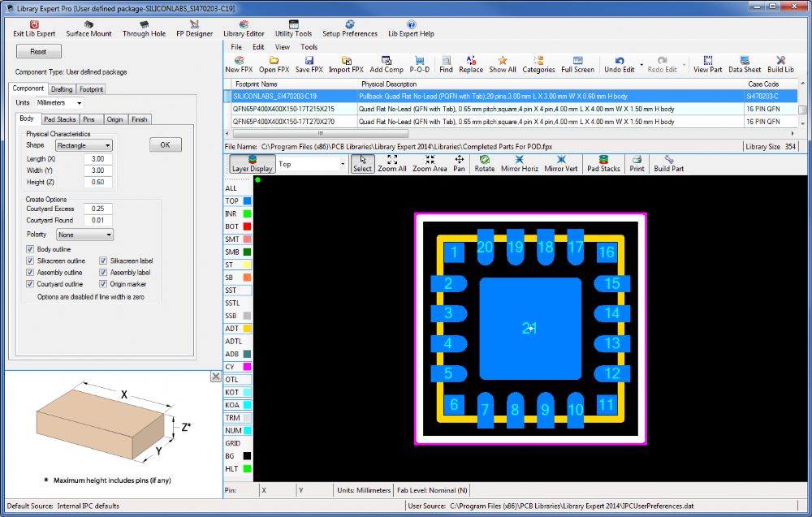Create a New FPX file
The width and height of the screenshot is (812, 517).
[239, 65]
